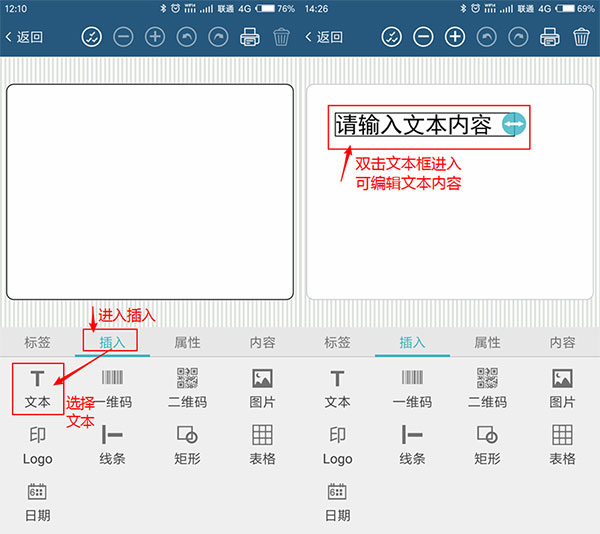600x534 pixels.
Task: Delete with the trash icon in right screenshot
Action: pos(582,37)
